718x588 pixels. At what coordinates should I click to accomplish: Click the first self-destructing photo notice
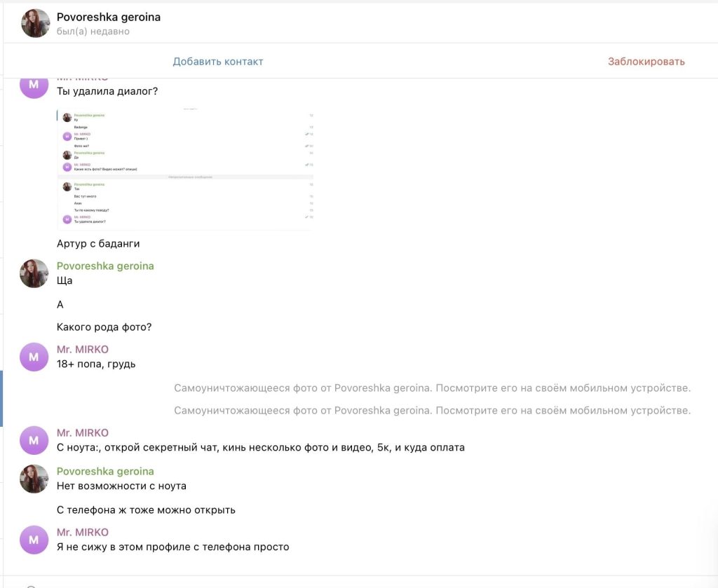coord(432,388)
